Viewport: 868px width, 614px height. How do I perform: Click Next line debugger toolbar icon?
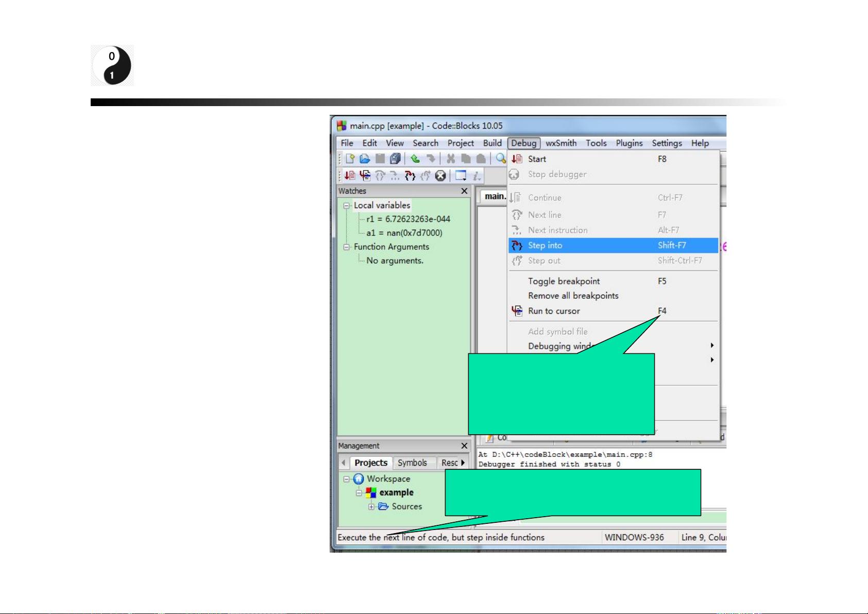point(380,176)
